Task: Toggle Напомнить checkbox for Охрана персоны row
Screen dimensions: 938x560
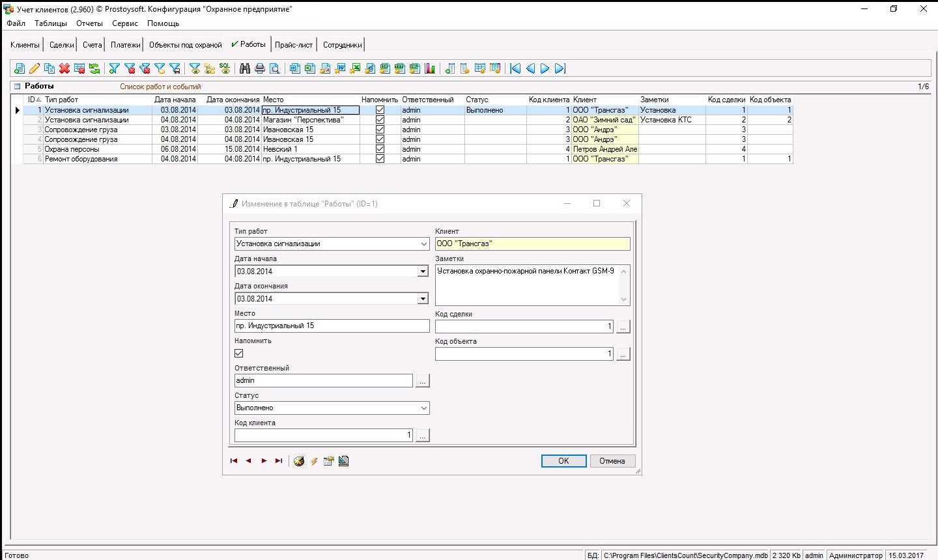Action: coord(380,149)
